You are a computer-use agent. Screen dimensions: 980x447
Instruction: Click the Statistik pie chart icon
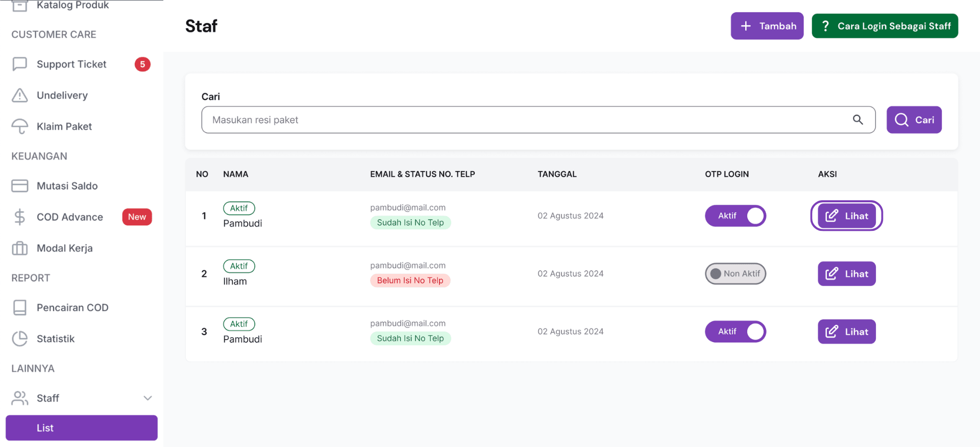(19, 339)
